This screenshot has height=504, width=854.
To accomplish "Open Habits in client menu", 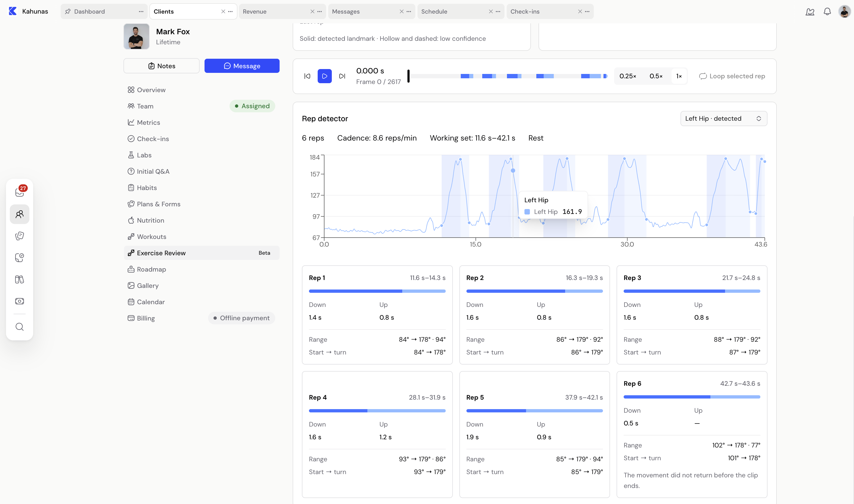I will (202, 188).
